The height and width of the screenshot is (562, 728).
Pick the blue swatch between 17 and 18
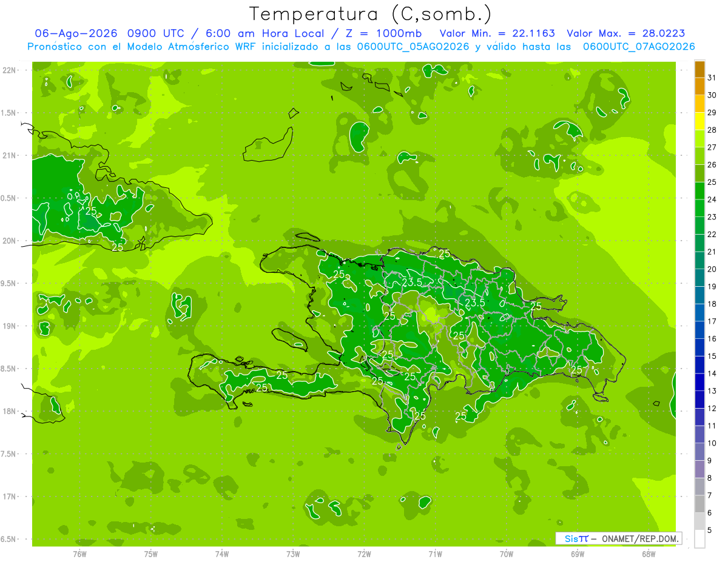click(x=699, y=313)
